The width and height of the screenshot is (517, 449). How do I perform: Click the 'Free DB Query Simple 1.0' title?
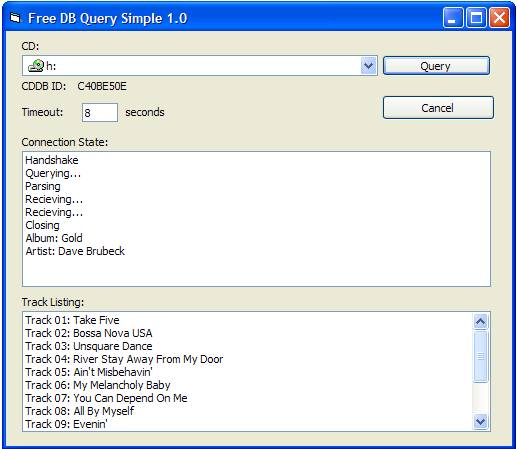pyautogui.click(x=107, y=18)
